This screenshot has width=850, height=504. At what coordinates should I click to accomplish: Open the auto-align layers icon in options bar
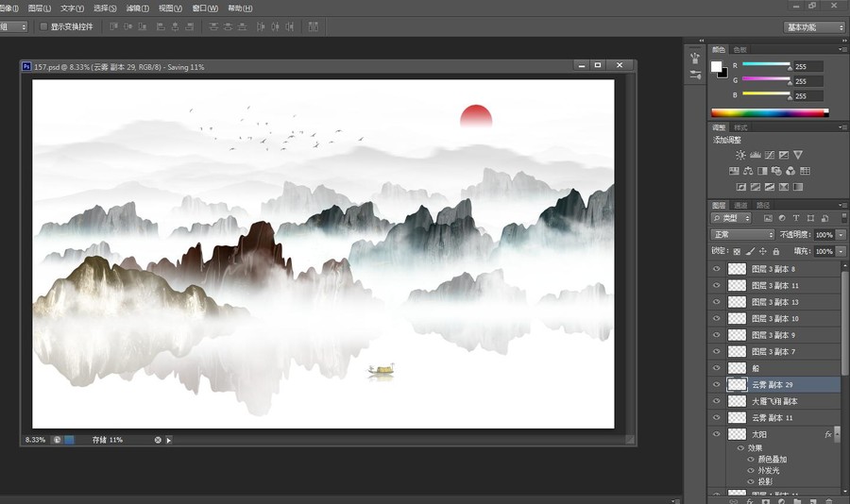tap(314, 26)
